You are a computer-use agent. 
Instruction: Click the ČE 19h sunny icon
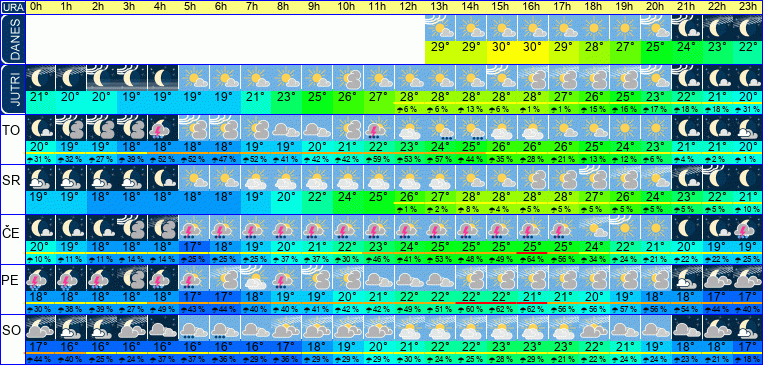pos(624,228)
